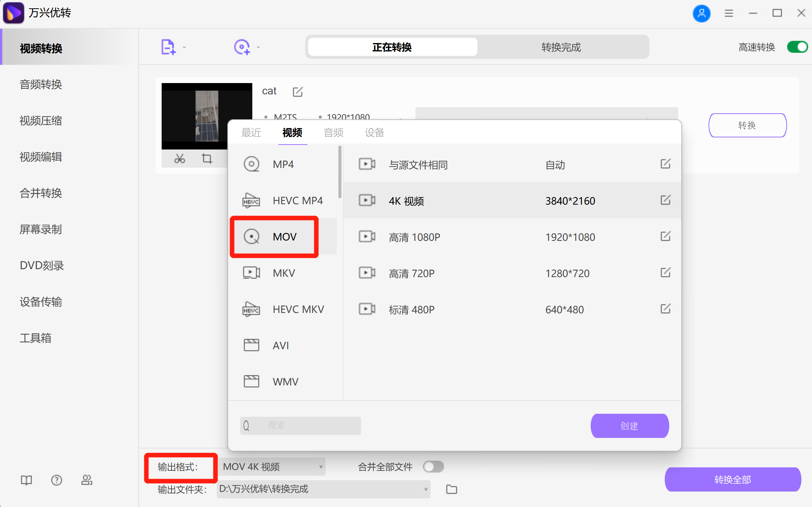Open the 输出格式 MOV 4K dropdown

coord(271,467)
